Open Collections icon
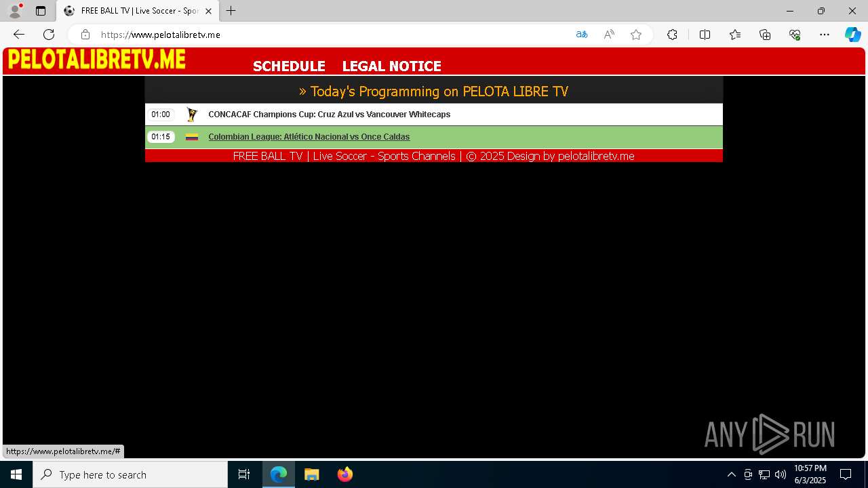The height and width of the screenshot is (488, 868). click(x=765, y=35)
